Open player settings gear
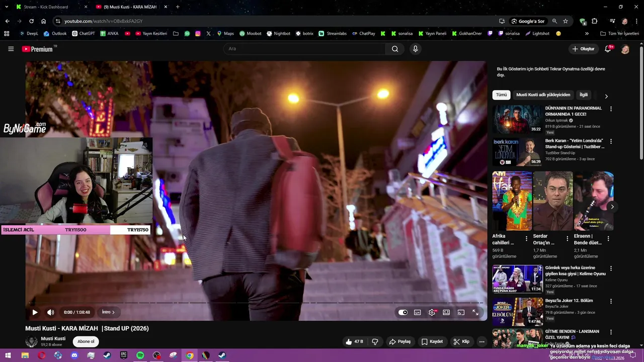The image size is (644, 362). tap(432, 312)
